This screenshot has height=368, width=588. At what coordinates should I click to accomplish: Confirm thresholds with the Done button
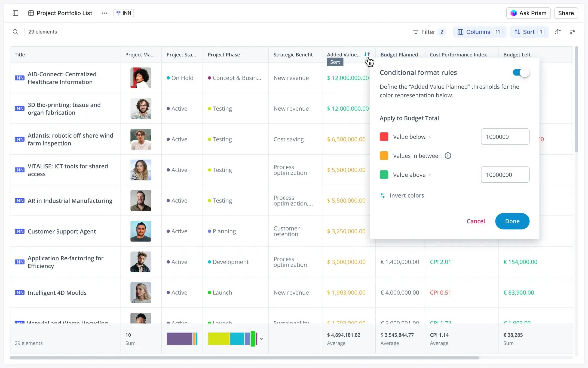pos(512,221)
